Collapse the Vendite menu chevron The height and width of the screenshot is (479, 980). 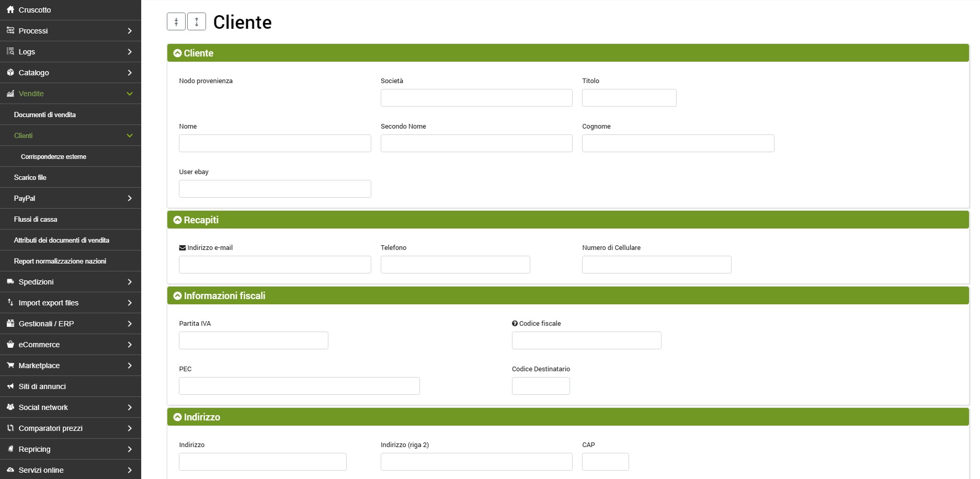click(x=130, y=94)
